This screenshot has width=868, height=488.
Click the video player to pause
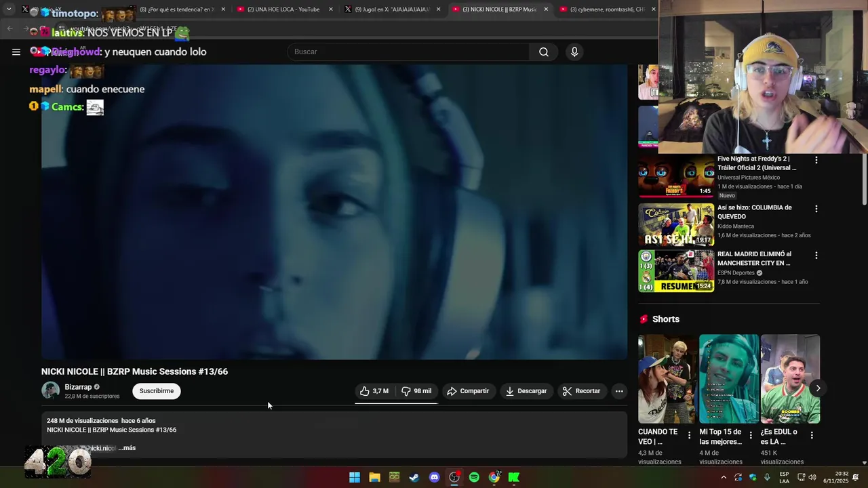pyautogui.click(x=334, y=211)
